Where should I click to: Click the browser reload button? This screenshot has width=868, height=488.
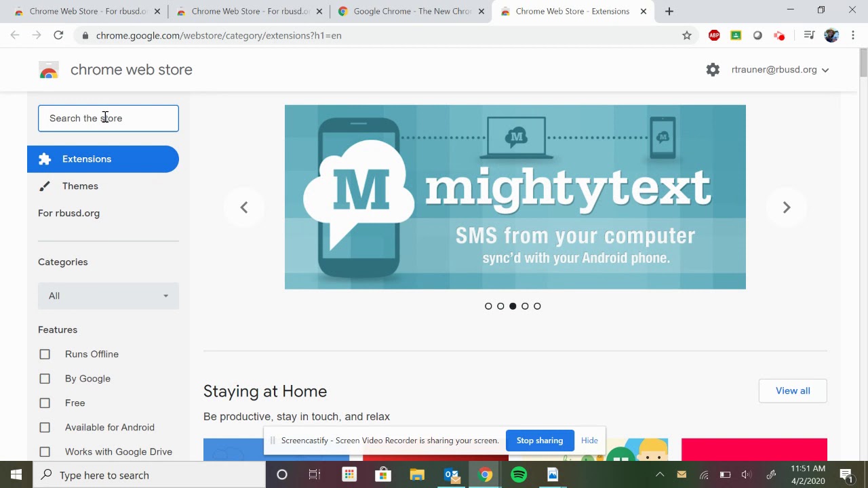point(58,35)
